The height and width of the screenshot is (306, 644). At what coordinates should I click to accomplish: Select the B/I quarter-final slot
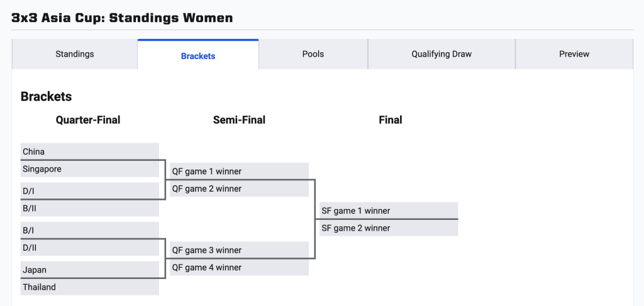click(89, 231)
